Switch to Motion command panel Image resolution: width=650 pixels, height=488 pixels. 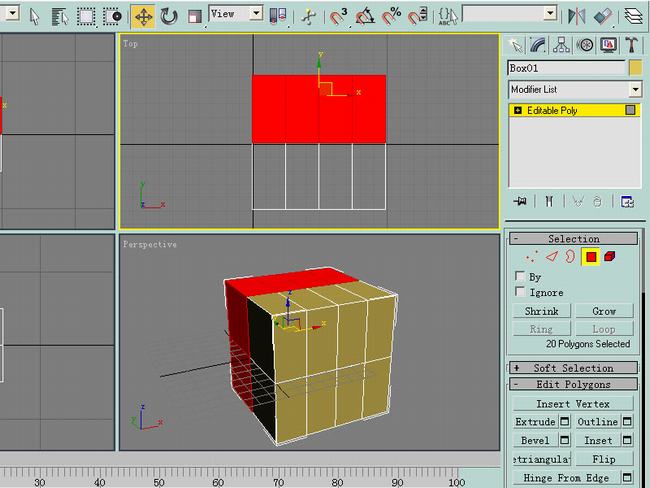coord(585,45)
